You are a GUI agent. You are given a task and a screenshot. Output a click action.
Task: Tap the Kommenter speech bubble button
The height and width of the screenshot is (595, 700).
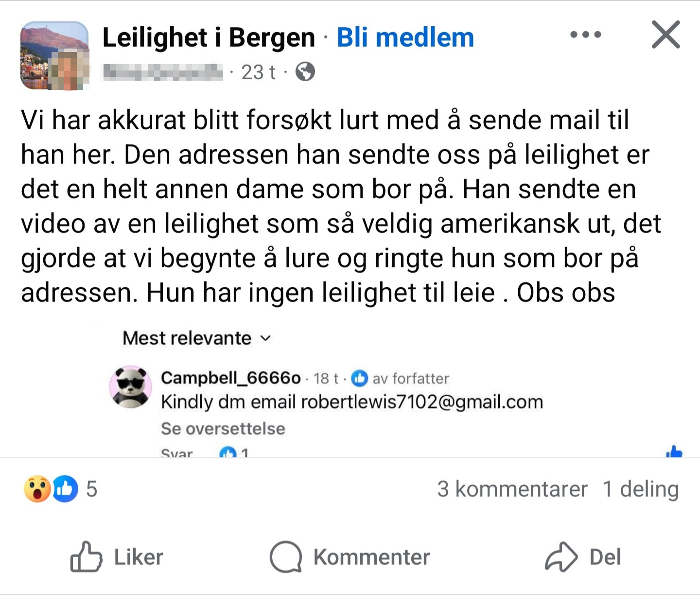pyautogui.click(x=350, y=557)
